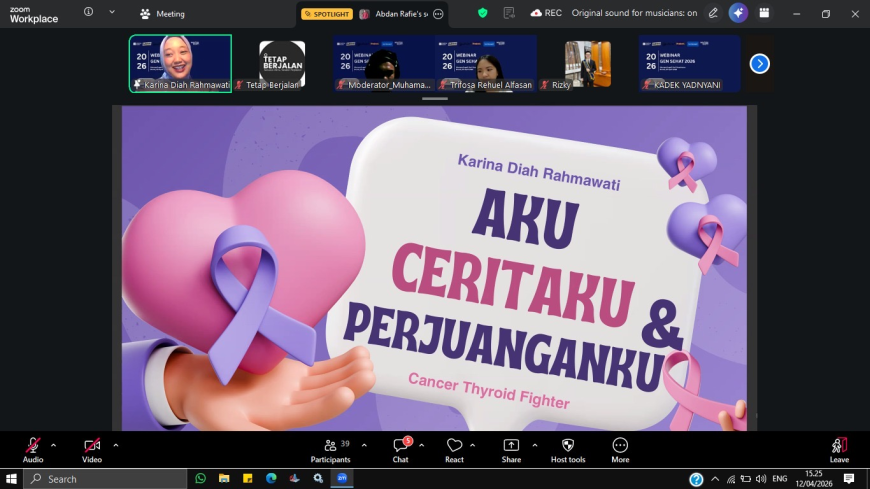Click the Share screen button
Viewport: 870px width, 489px height.
pyautogui.click(x=511, y=450)
